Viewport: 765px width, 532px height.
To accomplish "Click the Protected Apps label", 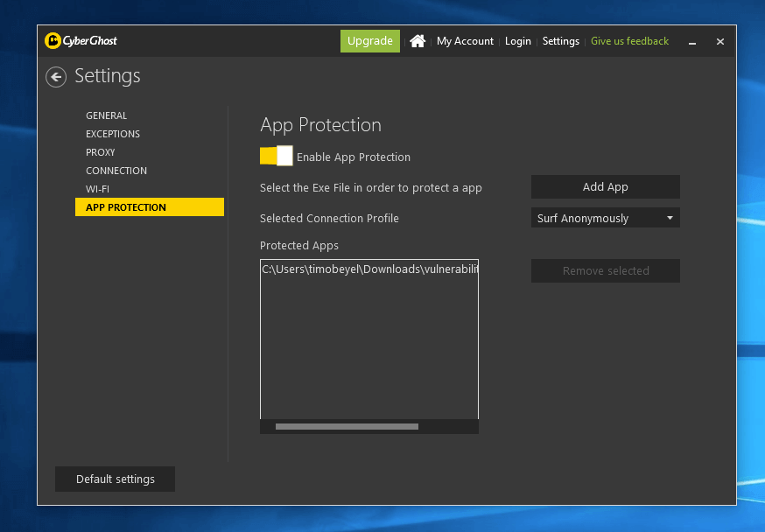I will click(x=299, y=245).
